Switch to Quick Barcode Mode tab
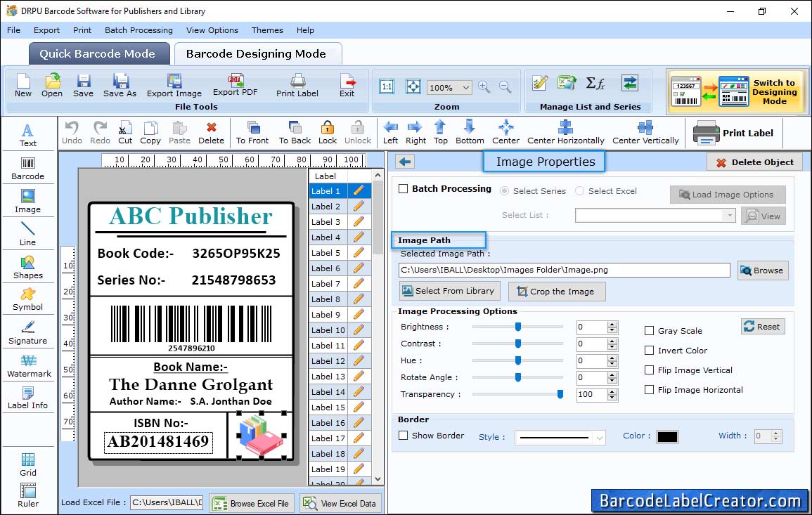 (99, 54)
